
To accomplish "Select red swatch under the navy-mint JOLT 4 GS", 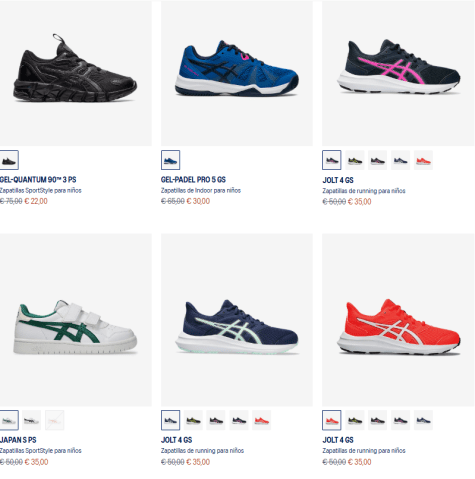I will click(262, 420).
